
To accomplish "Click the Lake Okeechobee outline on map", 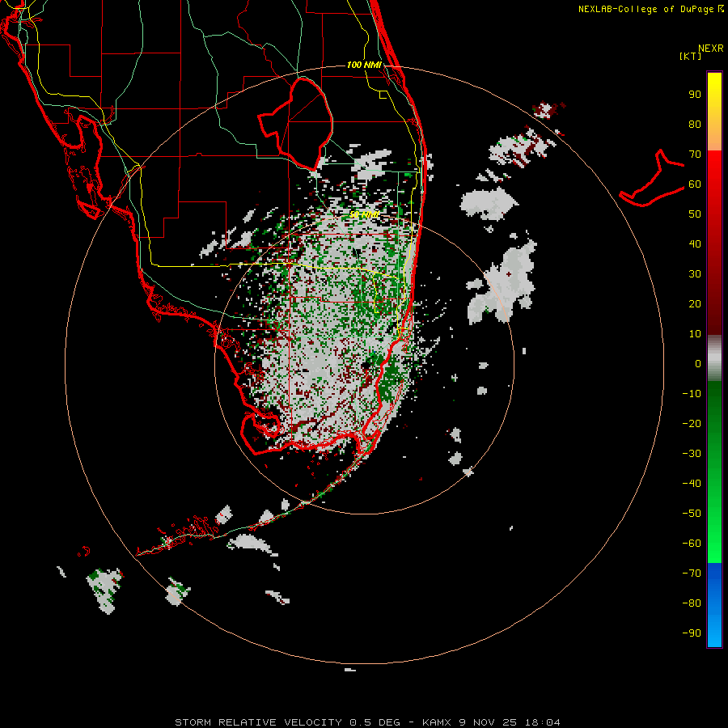I will (295, 123).
